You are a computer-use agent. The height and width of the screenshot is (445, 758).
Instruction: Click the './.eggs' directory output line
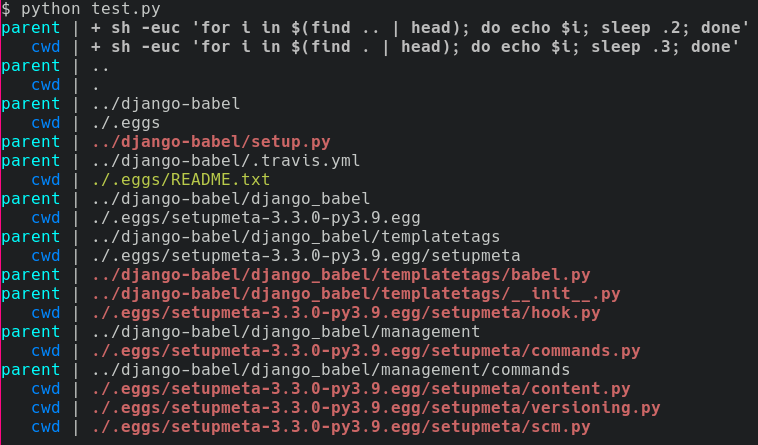click(120, 122)
